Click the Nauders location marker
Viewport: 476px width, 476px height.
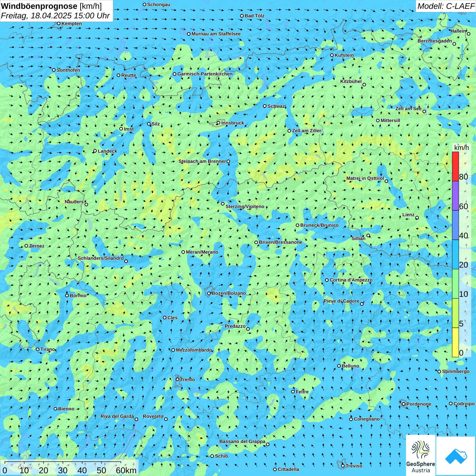pos(86,204)
